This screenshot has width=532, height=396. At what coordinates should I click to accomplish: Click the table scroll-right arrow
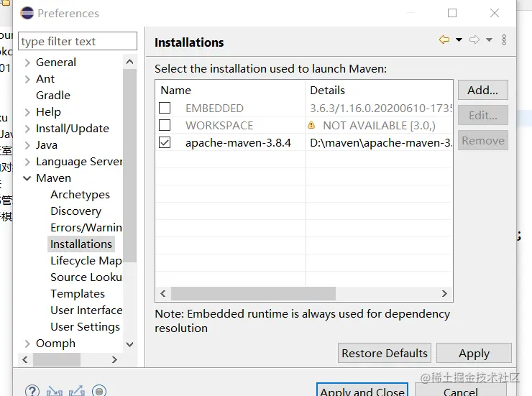tap(444, 294)
